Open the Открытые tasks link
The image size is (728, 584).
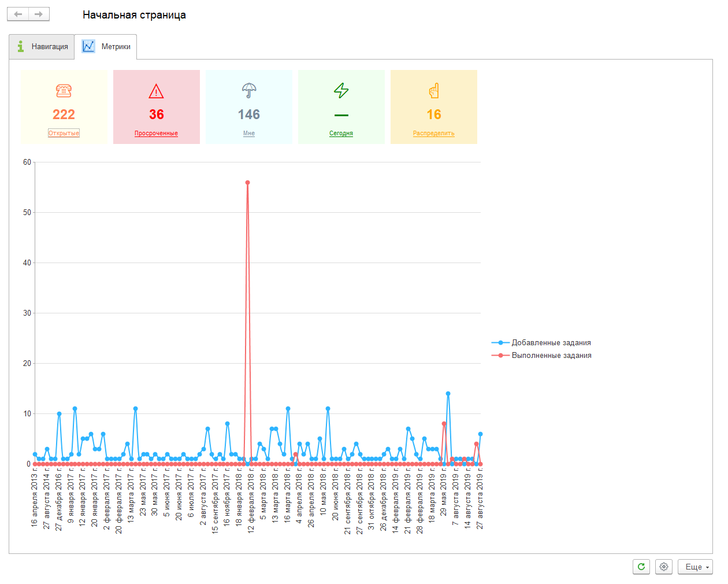64,133
